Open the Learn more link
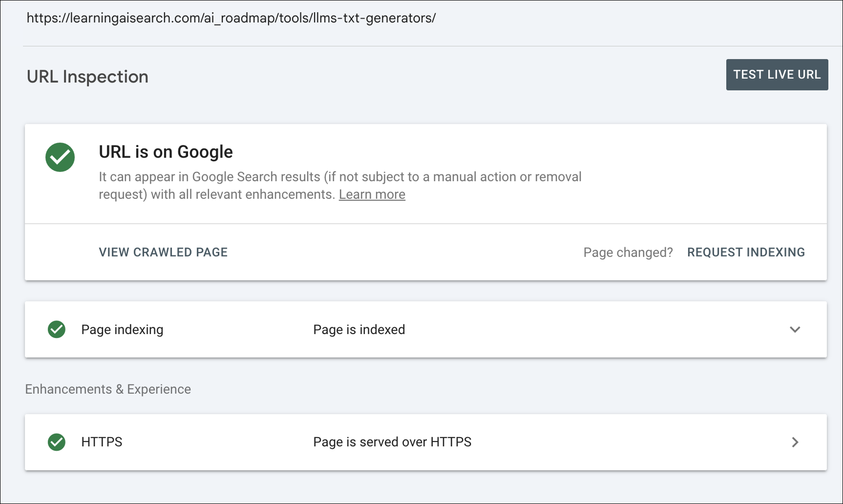The width and height of the screenshot is (843, 504). pos(372,194)
